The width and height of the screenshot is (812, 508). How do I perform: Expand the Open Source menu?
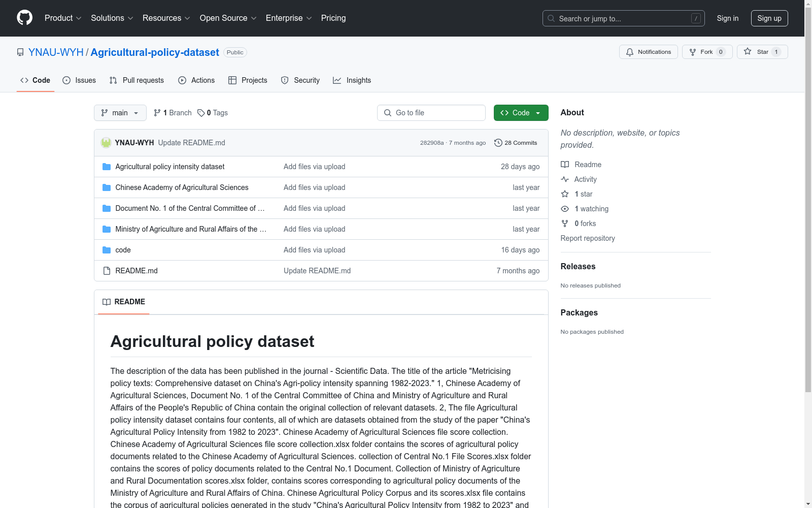[x=228, y=18]
